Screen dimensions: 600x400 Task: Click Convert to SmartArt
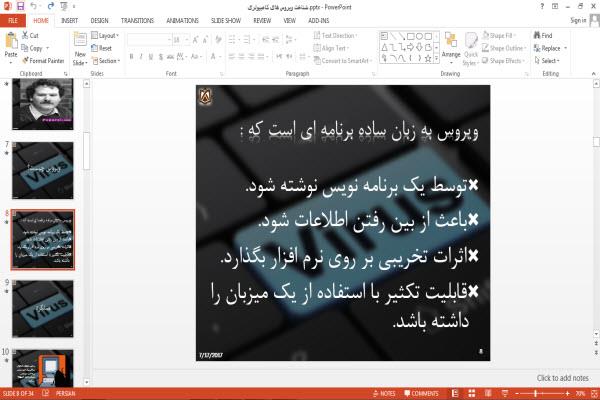point(343,60)
